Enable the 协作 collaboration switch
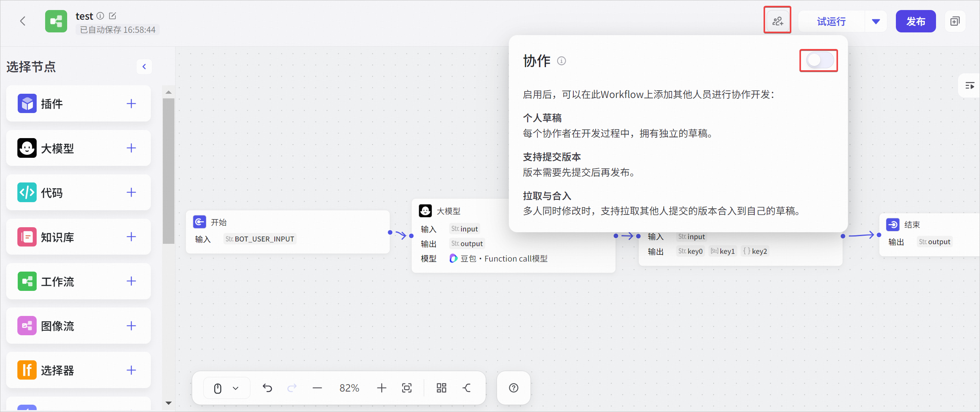 (819, 60)
